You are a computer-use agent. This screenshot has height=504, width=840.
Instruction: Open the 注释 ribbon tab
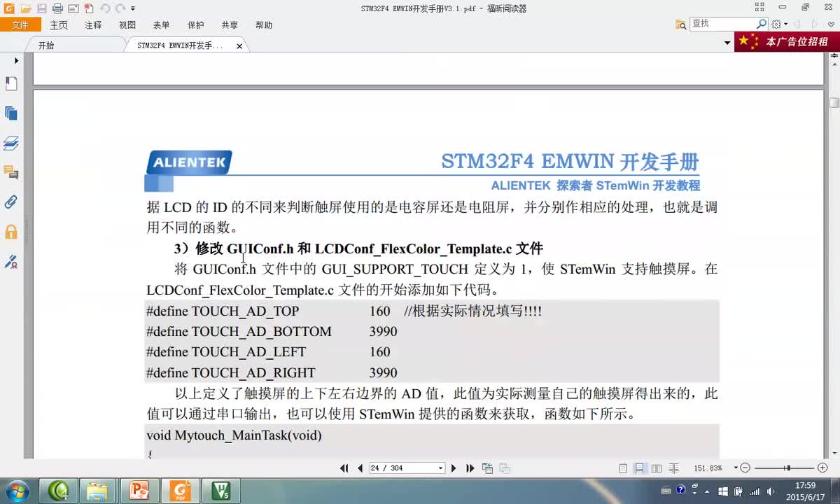(x=93, y=25)
